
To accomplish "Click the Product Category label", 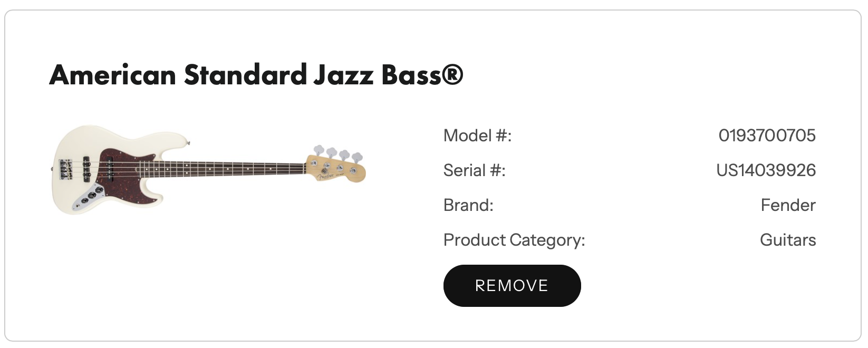I will pos(514,240).
